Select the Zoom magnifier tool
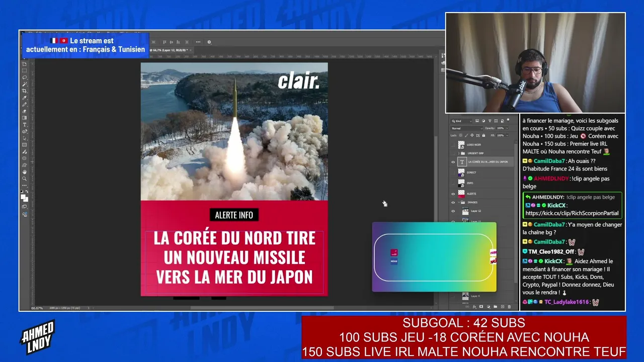This screenshot has width=644, height=362. pos(24,178)
